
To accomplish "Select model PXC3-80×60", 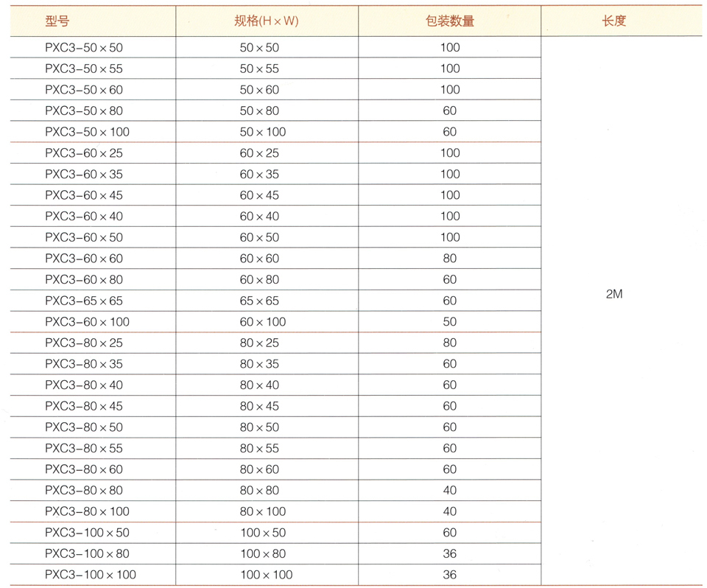I will coord(84,469).
